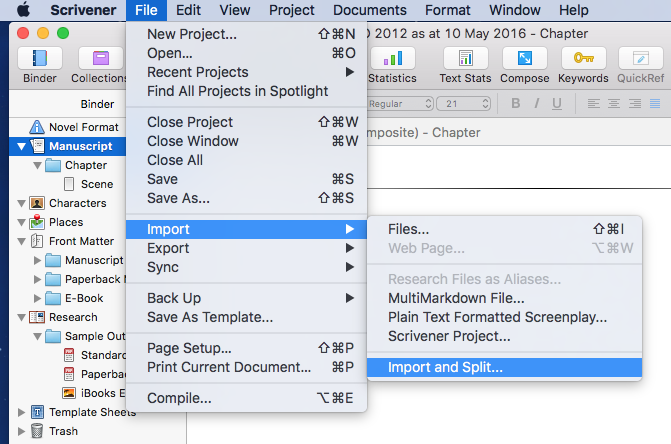
Task: Open the Help menu in menu bar
Action: pos(574,10)
